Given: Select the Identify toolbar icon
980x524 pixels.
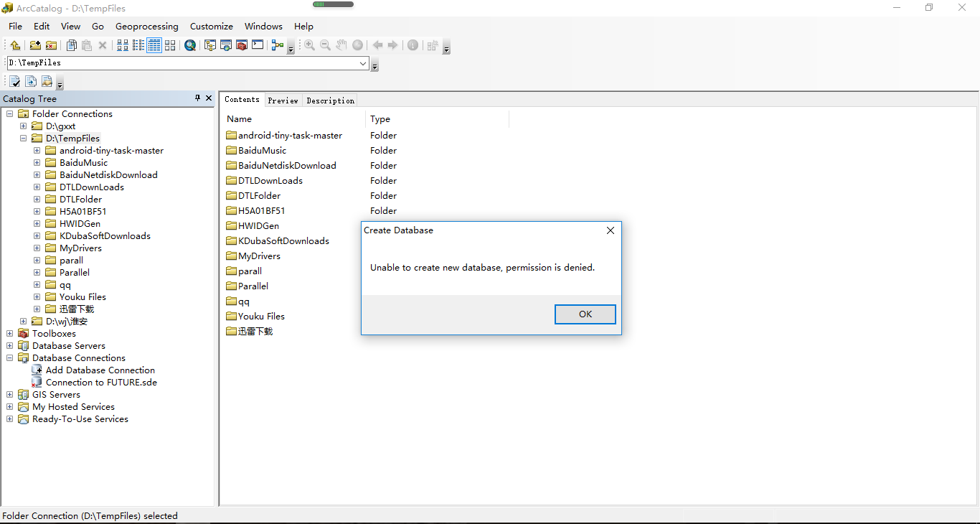Looking at the screenshot, I should point(413,45).
